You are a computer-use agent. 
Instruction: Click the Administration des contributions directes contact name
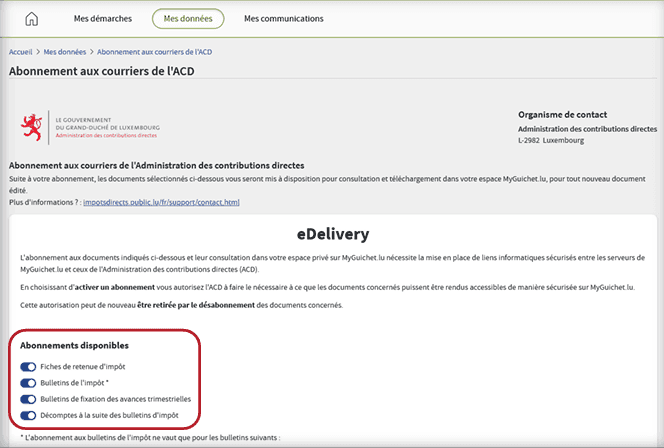tap(586, 129)
